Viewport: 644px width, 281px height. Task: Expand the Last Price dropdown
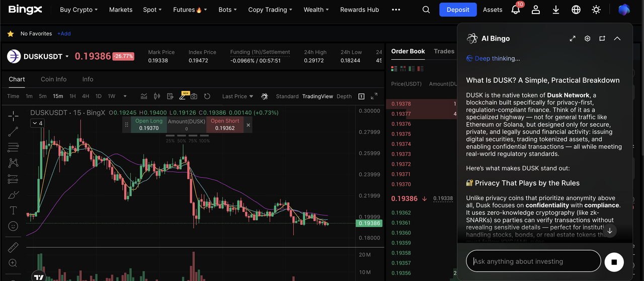[x=238, y=96]
